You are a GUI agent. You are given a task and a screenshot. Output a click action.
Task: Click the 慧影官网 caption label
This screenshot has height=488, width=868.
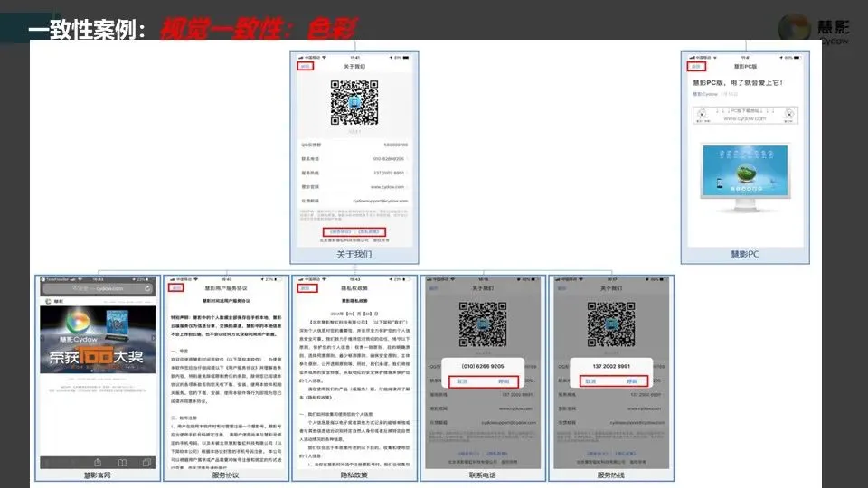point(98,475)
